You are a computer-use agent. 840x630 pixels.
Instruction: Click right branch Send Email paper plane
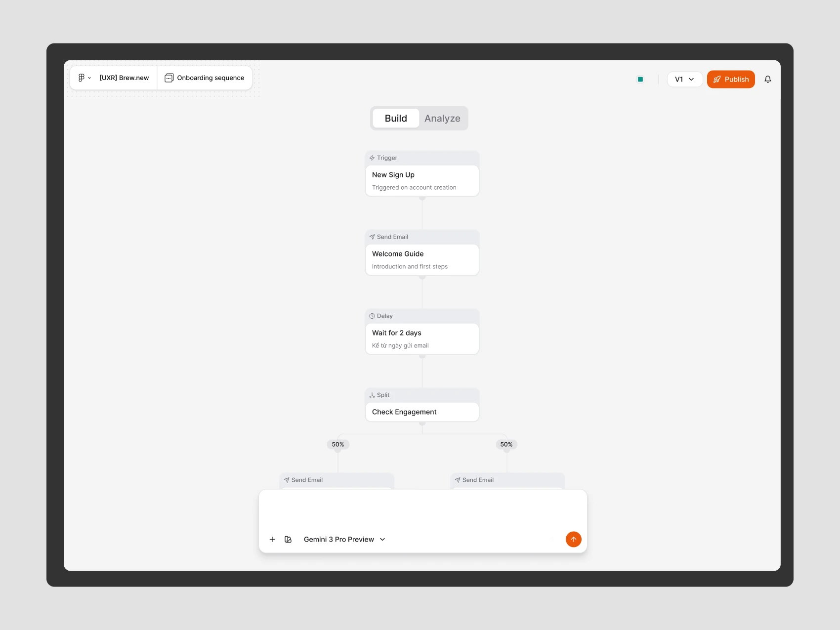click(x=458, y=480)
